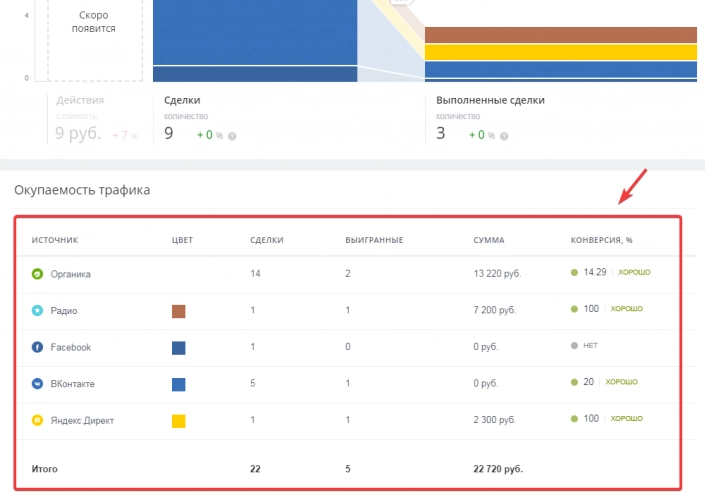Click the ХОРОШО label in Радио row
Viewport: 705px width, 498px height.
click(x=626, y=309)
